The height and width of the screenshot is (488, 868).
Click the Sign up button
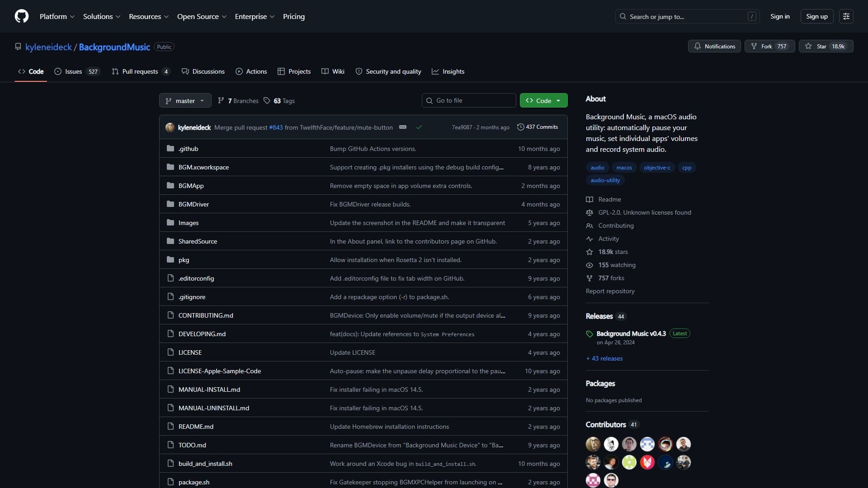[816, 16]
